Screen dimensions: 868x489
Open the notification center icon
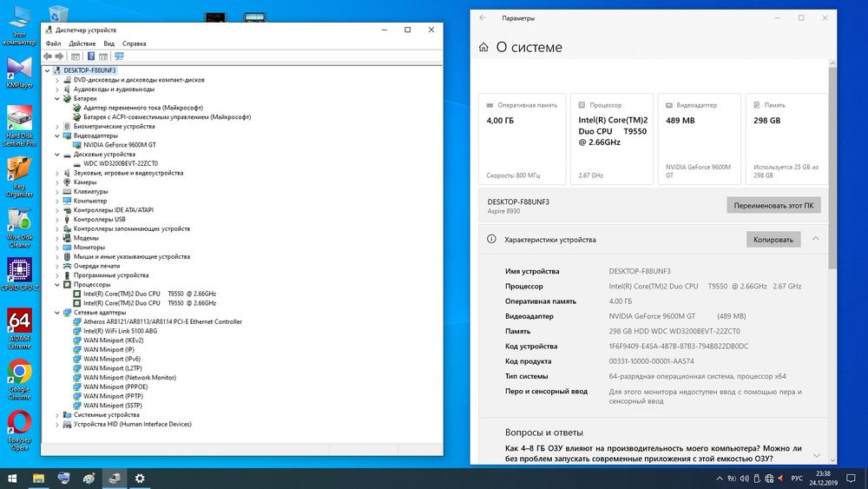click(x=851, y=479)
